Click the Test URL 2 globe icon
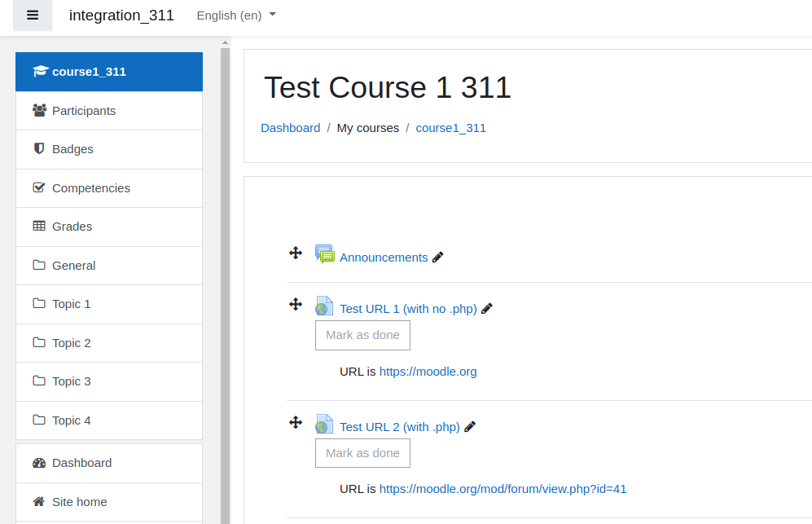This screenshot has width=812, height=524. 324,424
